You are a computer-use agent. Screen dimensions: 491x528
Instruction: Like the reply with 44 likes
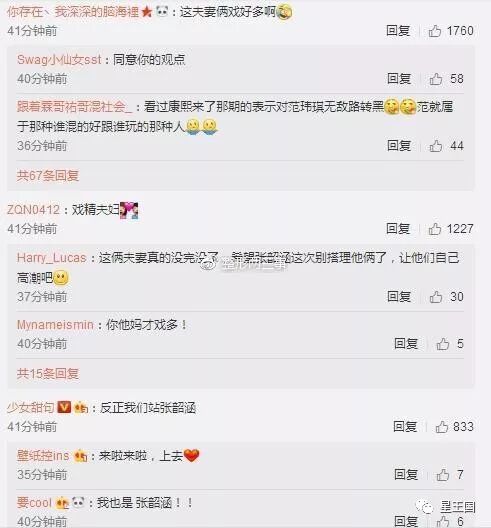click(436, 146)
